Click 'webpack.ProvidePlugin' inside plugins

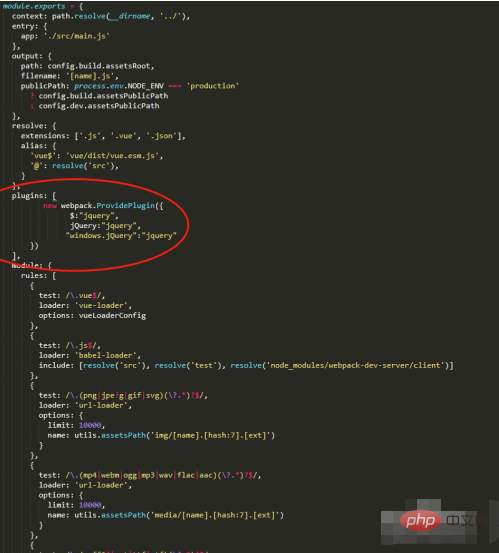pyautogui.click(x=108, y=206)
